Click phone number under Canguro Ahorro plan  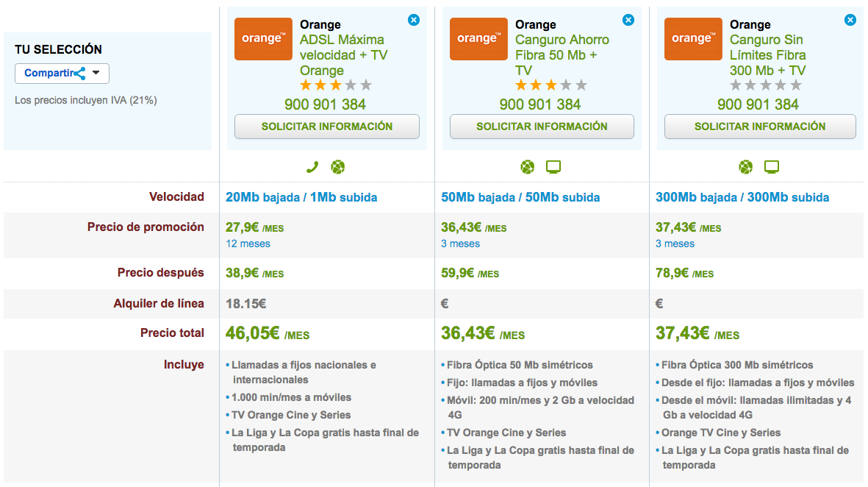coord(539,104)
